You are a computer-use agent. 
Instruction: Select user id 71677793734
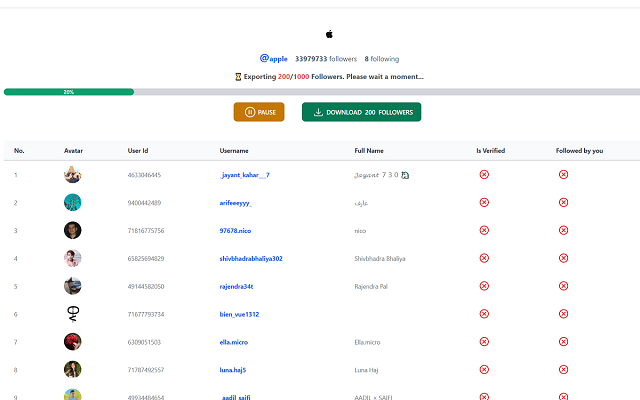coord(146,314)
